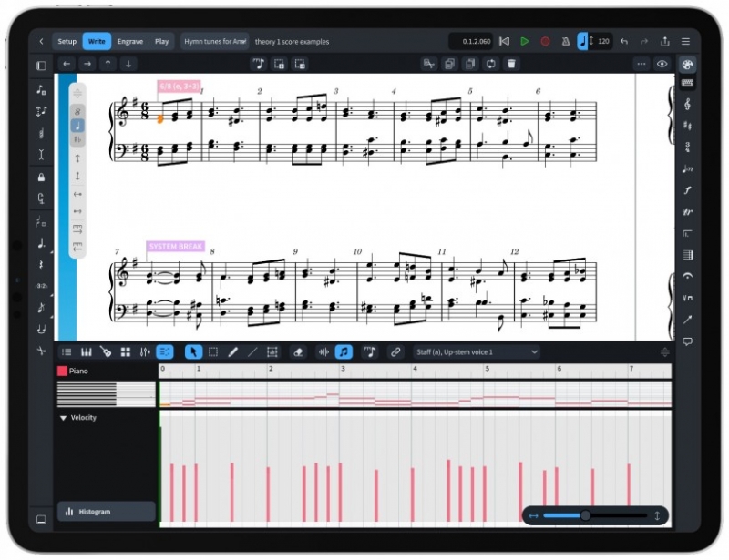Undo the last action

(624, 41)
